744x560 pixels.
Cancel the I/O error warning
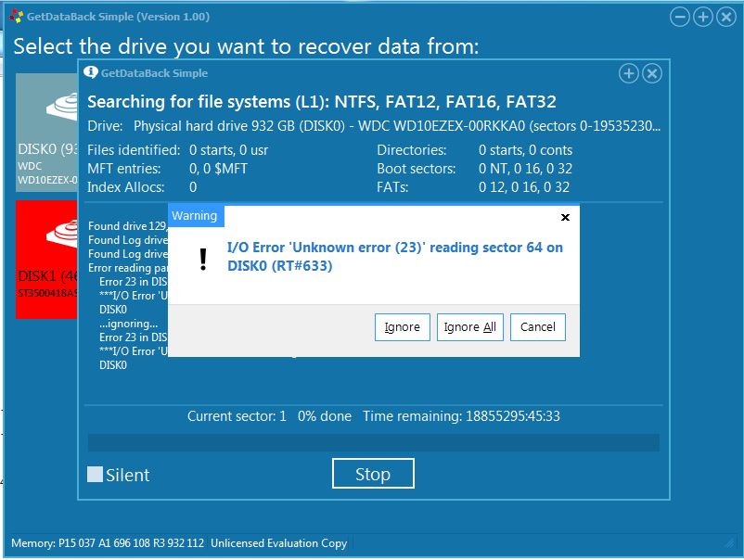click(x=538, y=327)
